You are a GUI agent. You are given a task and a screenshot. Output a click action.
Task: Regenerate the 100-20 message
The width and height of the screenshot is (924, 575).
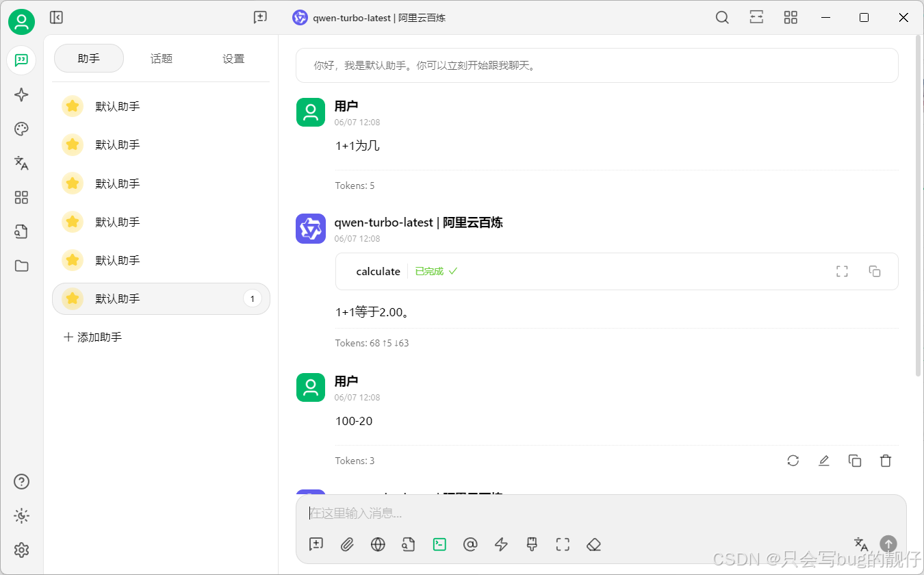pyautogui.click(x=793, y=461)
